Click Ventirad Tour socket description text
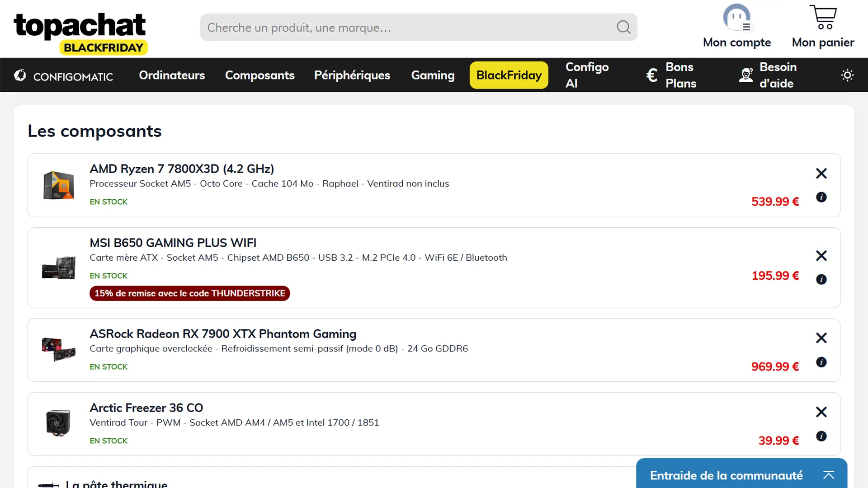 point(234,423)
